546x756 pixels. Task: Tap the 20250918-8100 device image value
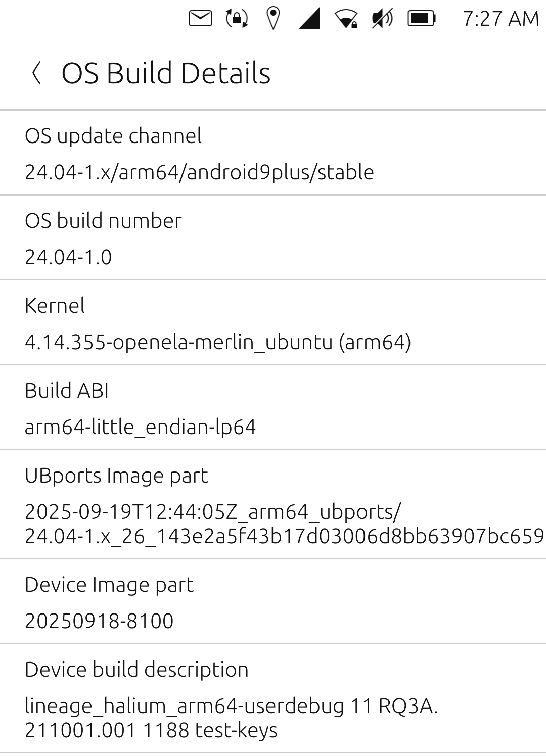click(99, 621)
